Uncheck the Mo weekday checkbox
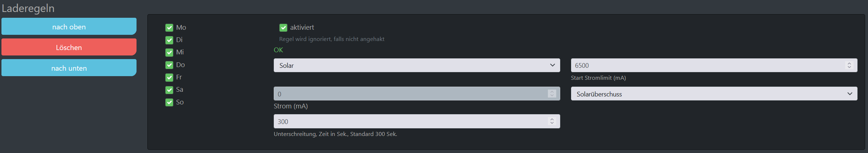868x153 pixels. tap(169, 28)
